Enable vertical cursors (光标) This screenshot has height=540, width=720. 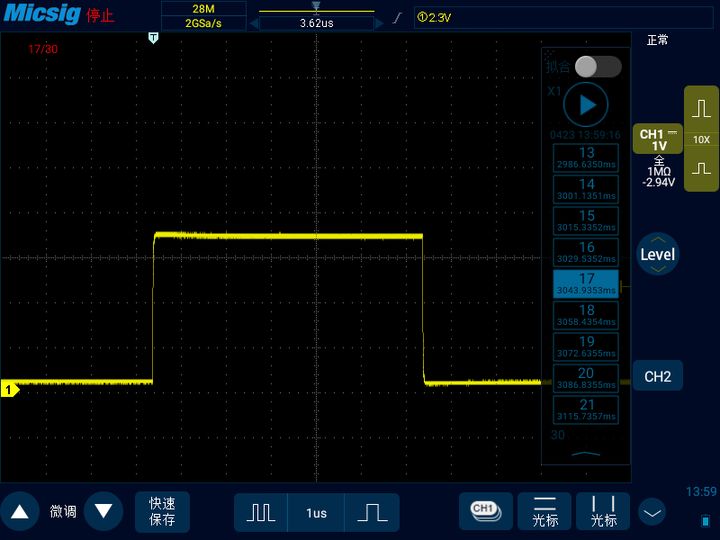tap(604, 512)
